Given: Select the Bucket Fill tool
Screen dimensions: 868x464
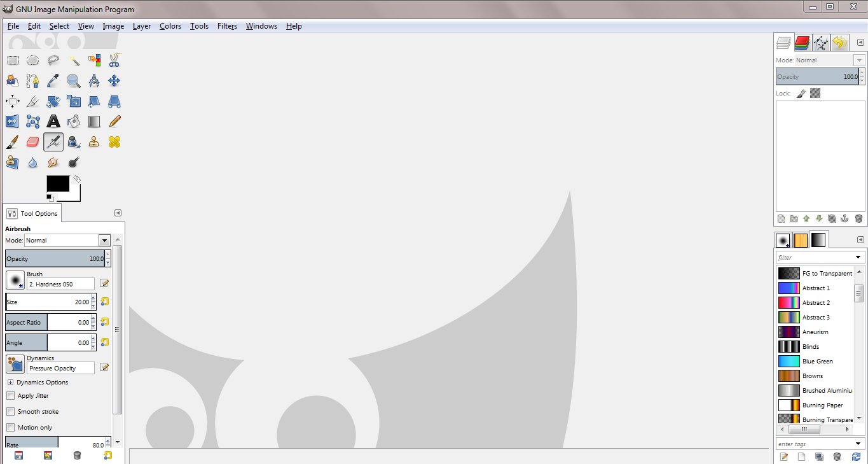Looking at the screenshot, I should 74,122.
